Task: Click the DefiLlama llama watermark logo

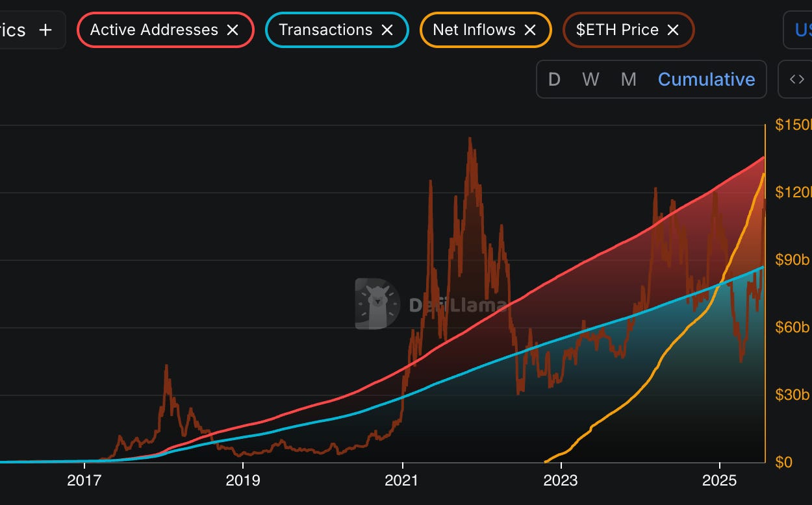Action: (x=375, y=302)
